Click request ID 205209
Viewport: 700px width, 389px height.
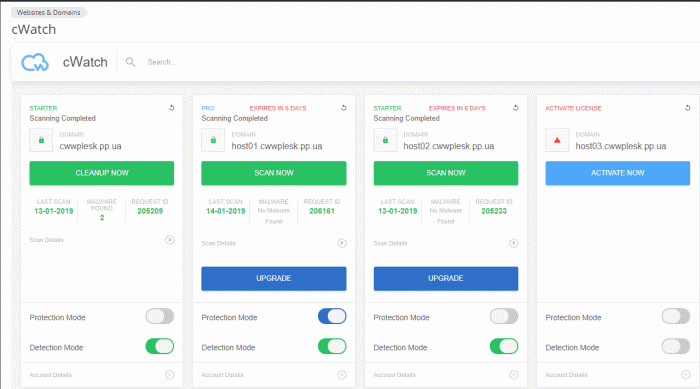(x=150, y=211)
